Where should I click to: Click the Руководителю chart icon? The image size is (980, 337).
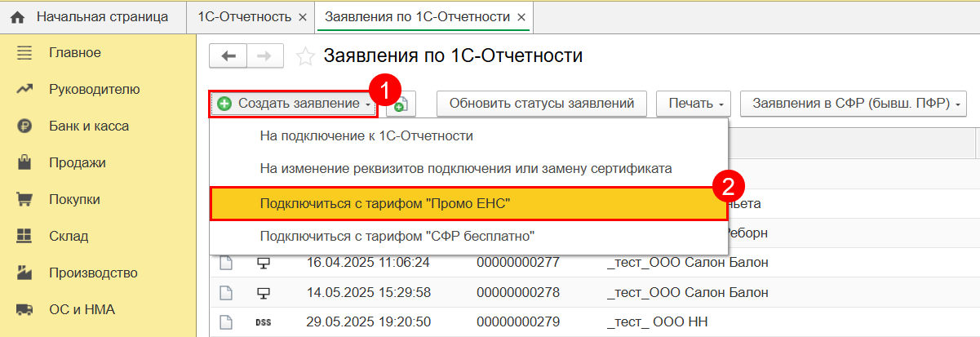coord(24,89)
